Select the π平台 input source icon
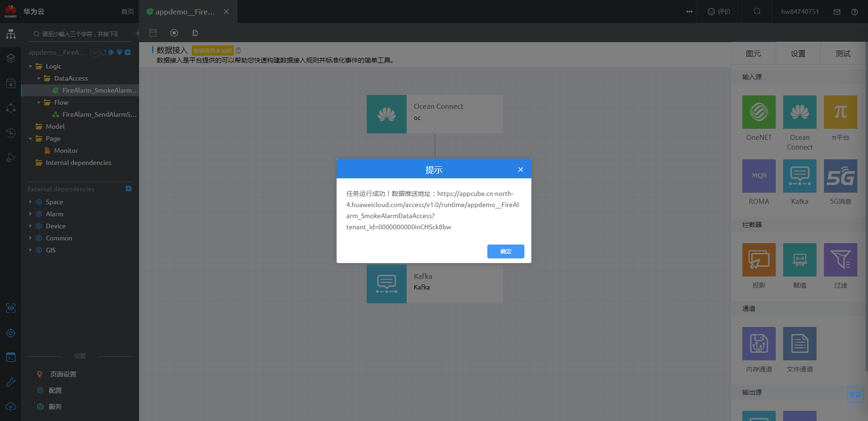The height and width of the screenshot is (421, 868). click(x=841, y=112)
